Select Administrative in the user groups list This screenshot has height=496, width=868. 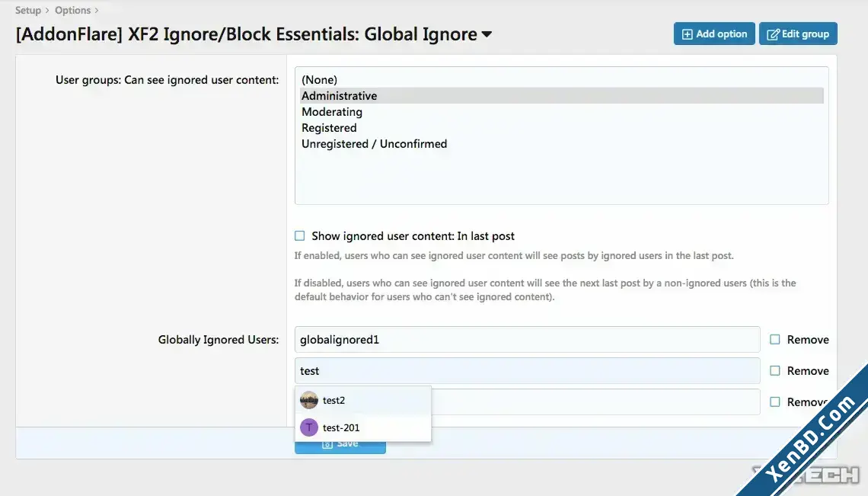click(561, 96)
